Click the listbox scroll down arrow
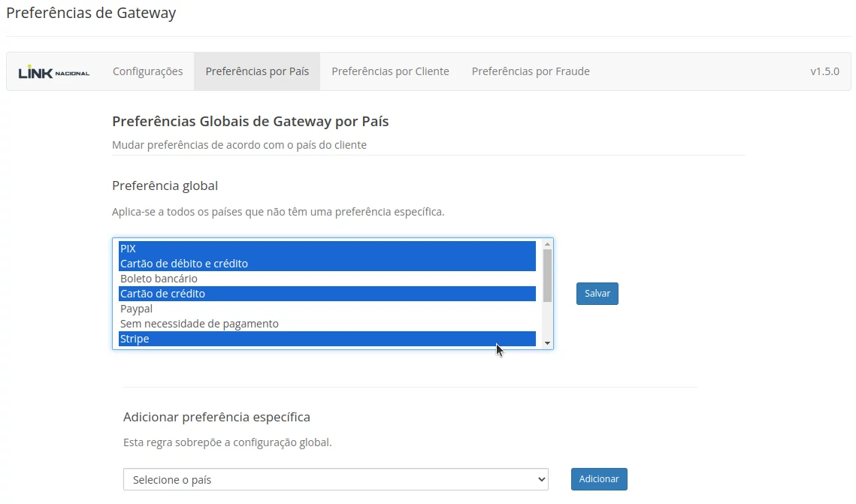The image size is (856, 504). coord(547,343)
